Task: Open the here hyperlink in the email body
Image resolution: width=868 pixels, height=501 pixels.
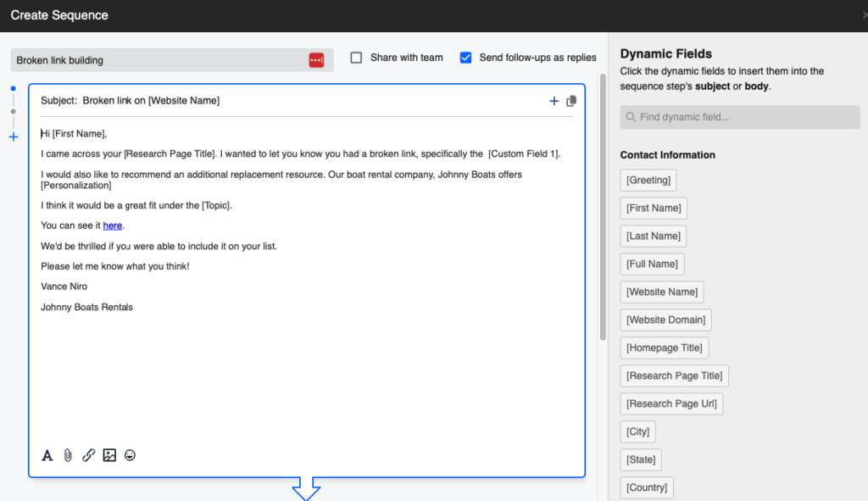Action: pos(113,225)
